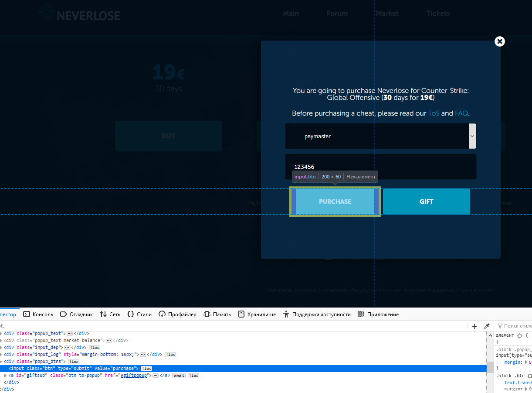This screenshot has height=393, width=532.
Task: Click the GIFT button
Action: (x=427, y=202)
